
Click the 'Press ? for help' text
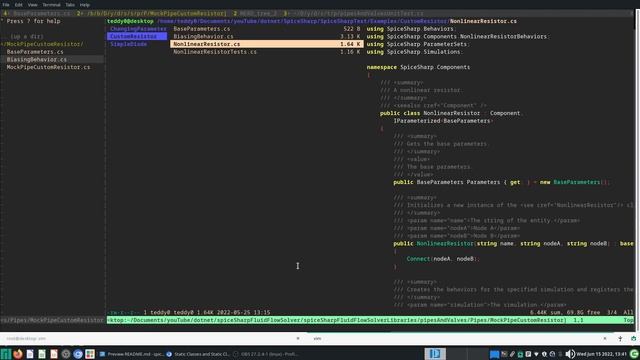33,21
